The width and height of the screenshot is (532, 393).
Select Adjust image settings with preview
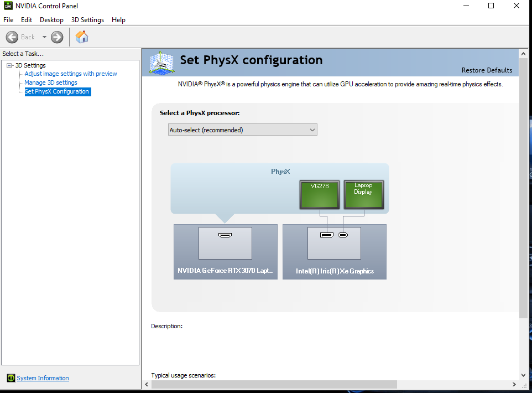pos(71,74)
